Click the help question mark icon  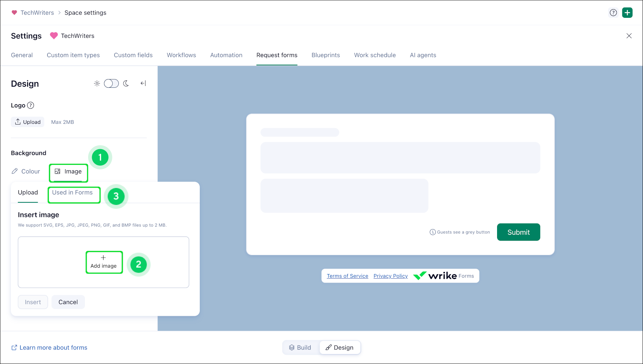[x=613, y=13]
